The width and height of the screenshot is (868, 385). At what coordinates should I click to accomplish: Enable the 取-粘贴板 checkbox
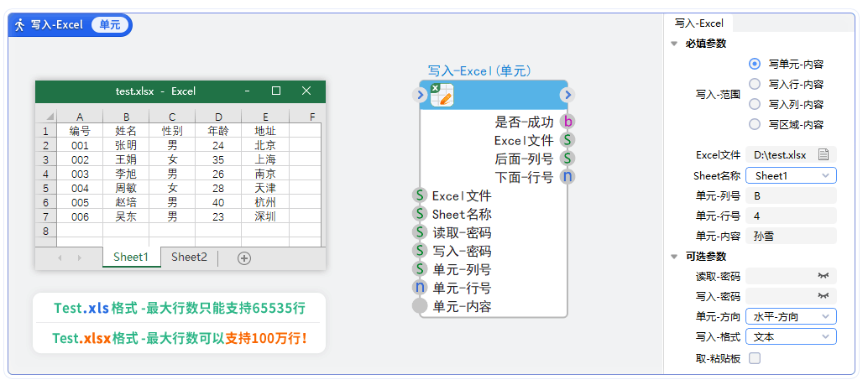(x=755, y=358)
